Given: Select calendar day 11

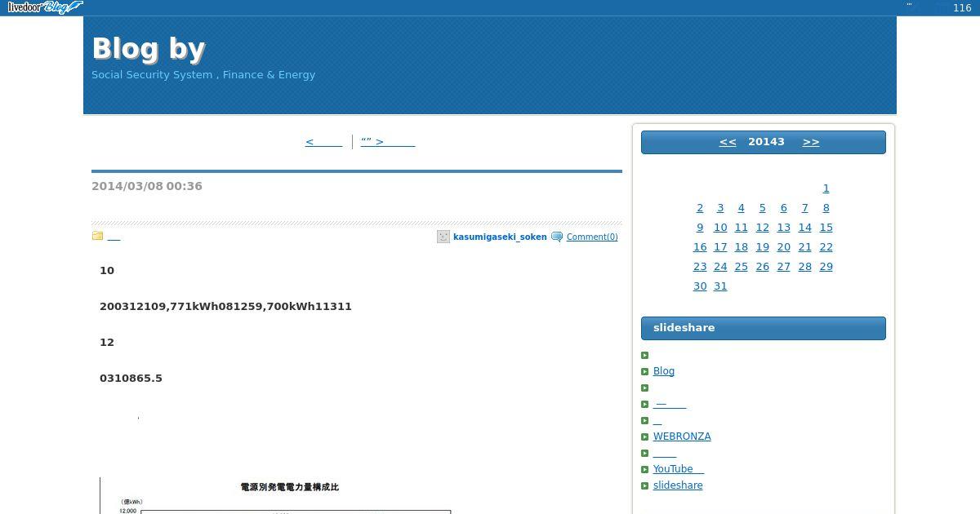Looking at the screenshot, I should pos(741,228).
